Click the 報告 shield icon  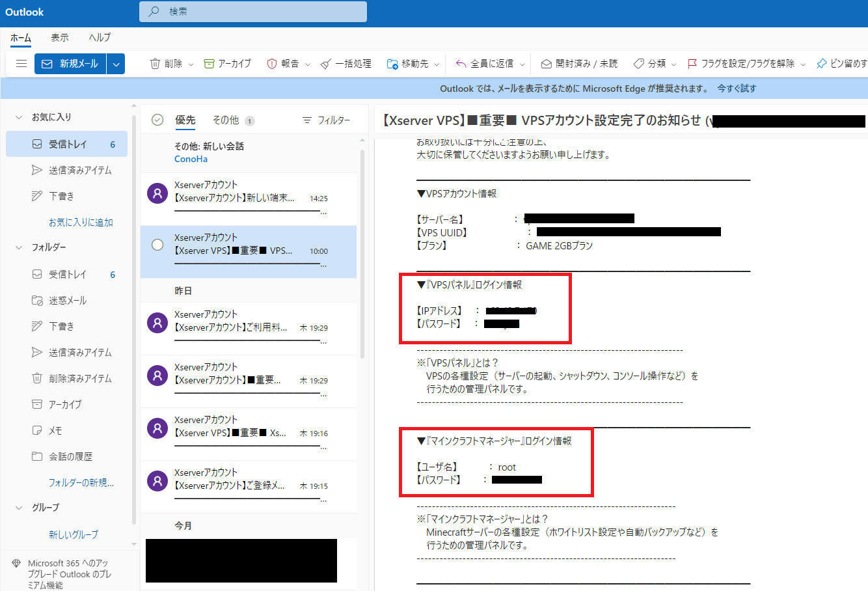[272, 64]
